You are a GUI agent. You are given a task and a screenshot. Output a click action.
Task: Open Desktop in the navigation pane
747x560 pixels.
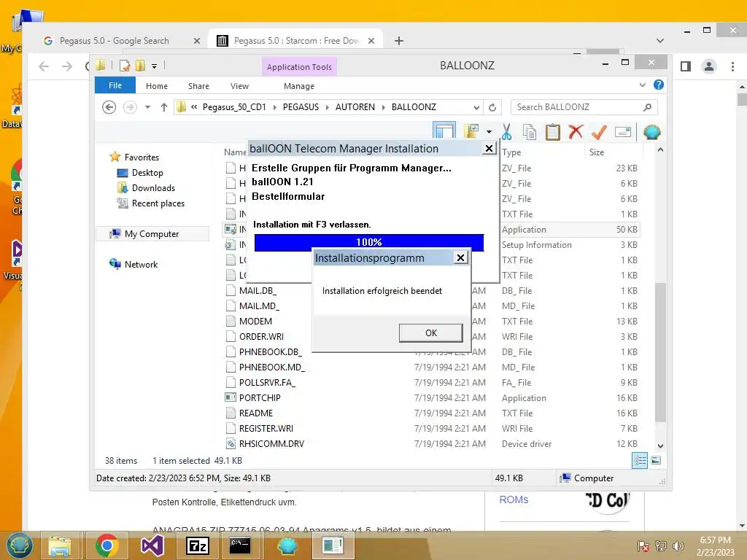click(147, 173)
